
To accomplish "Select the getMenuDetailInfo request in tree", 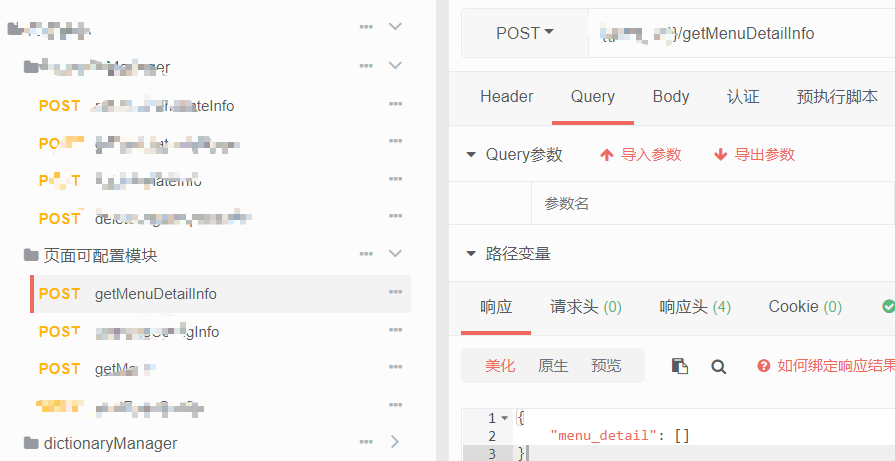I will pyautogui.click(x=220, y=294).
